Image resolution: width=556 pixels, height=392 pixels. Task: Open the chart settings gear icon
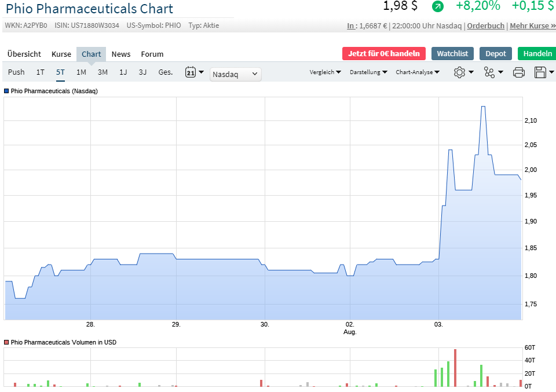point(459,73)
